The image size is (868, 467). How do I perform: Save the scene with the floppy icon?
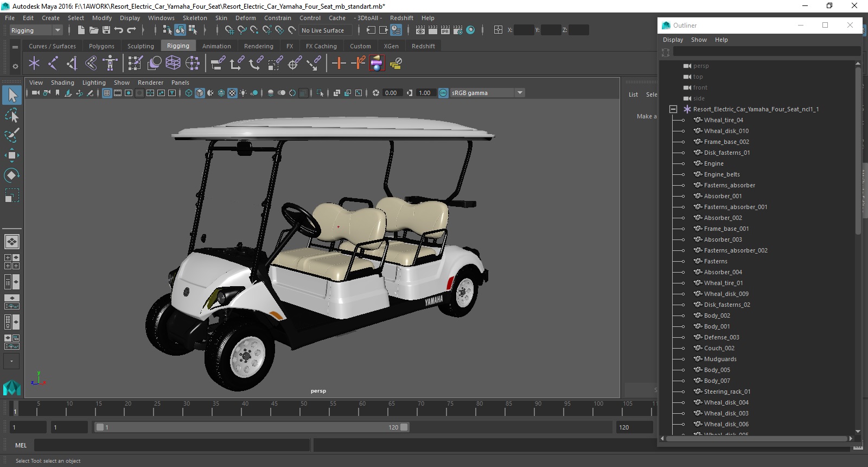tap(106, 30)
